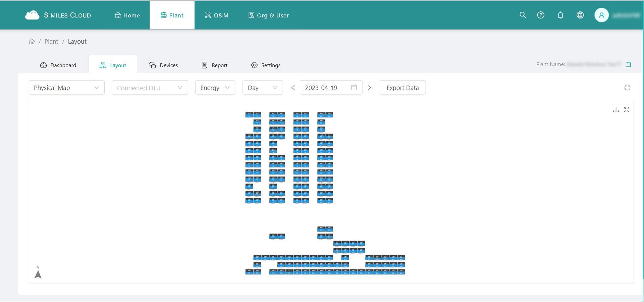The image size is (644, 302).
Task: Open the Day period dropdown
Action: pyautogui.click(x=262, y=88)
